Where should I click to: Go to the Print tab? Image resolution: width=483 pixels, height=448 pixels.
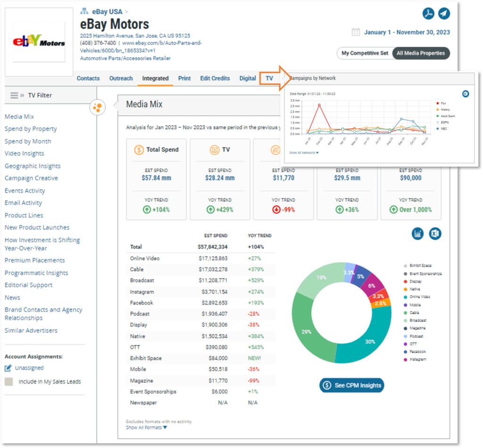click(x=184, y=78)
